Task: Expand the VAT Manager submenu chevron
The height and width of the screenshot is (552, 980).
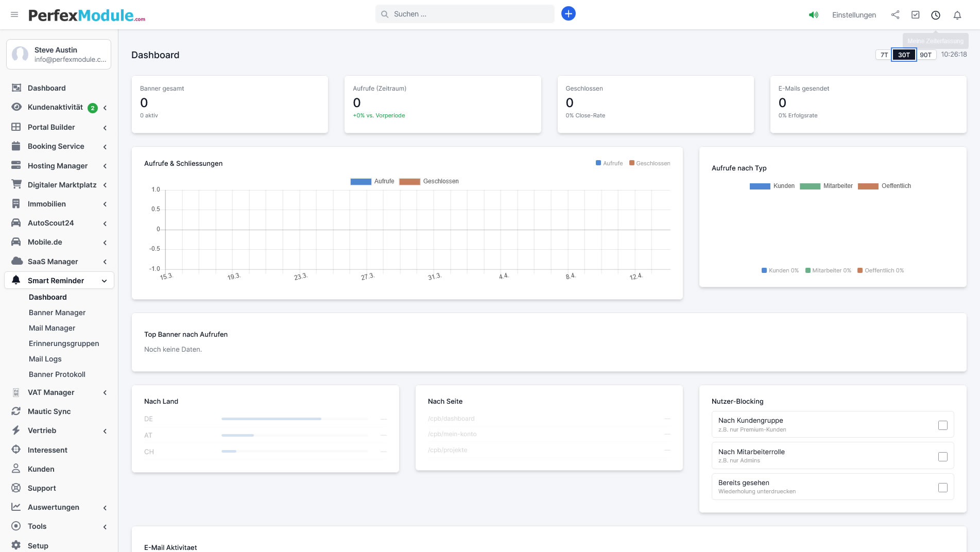Action: (105, 392)
